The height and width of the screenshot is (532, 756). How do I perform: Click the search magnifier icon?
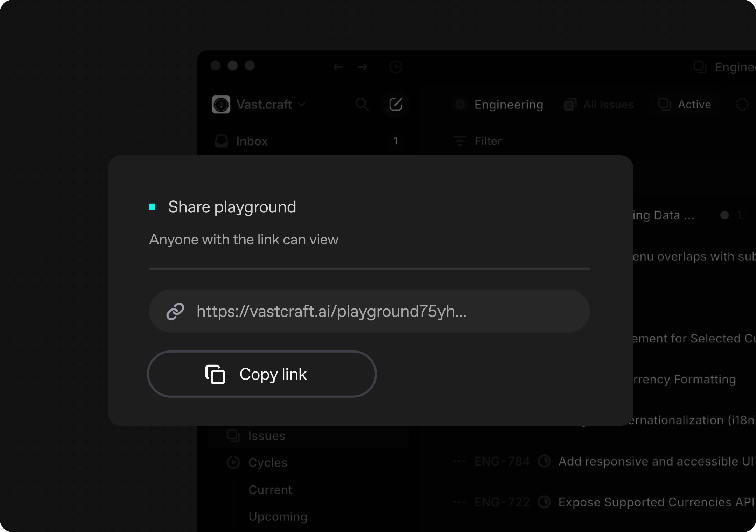click(362, 104)
